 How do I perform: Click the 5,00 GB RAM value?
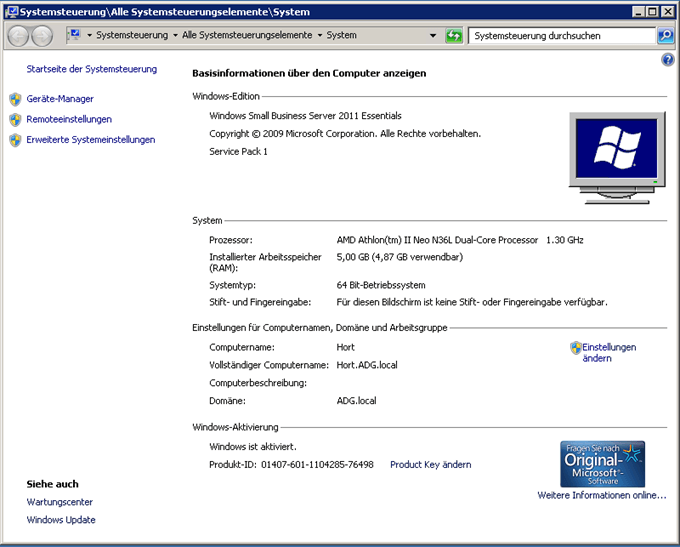(x=400, y=257)
